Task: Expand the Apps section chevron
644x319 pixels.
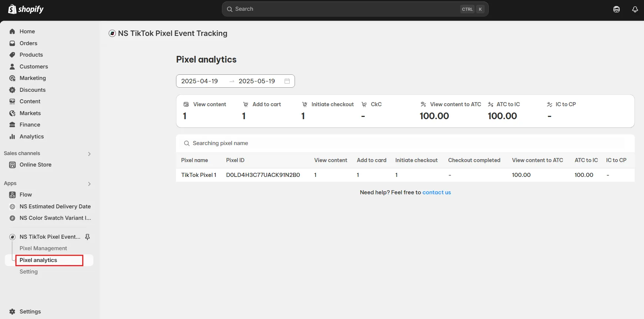Action: 89,184
